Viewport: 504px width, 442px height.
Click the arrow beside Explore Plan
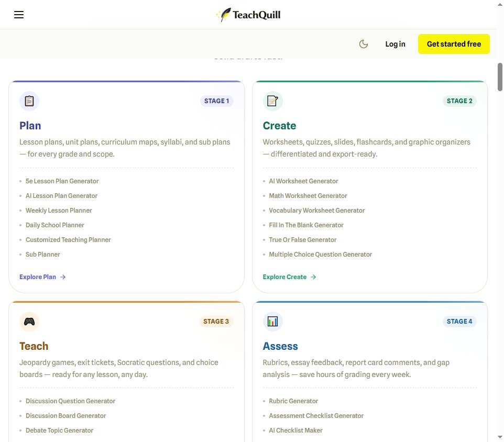[x=63, y=277]
